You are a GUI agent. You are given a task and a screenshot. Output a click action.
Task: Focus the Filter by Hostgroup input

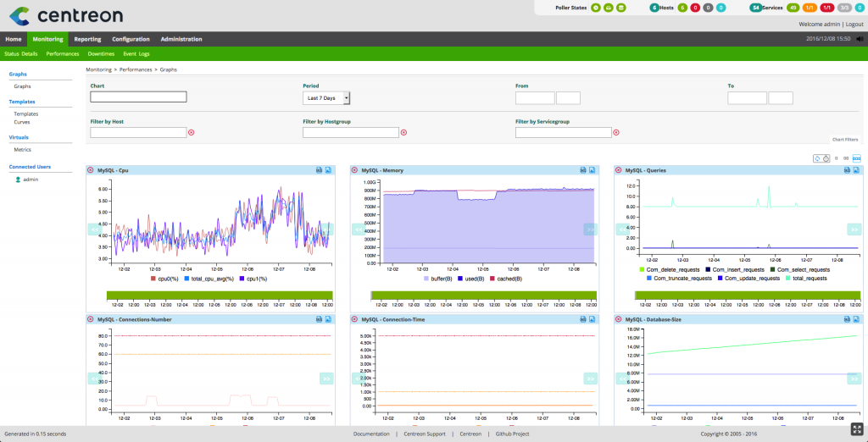click(351, 132)
